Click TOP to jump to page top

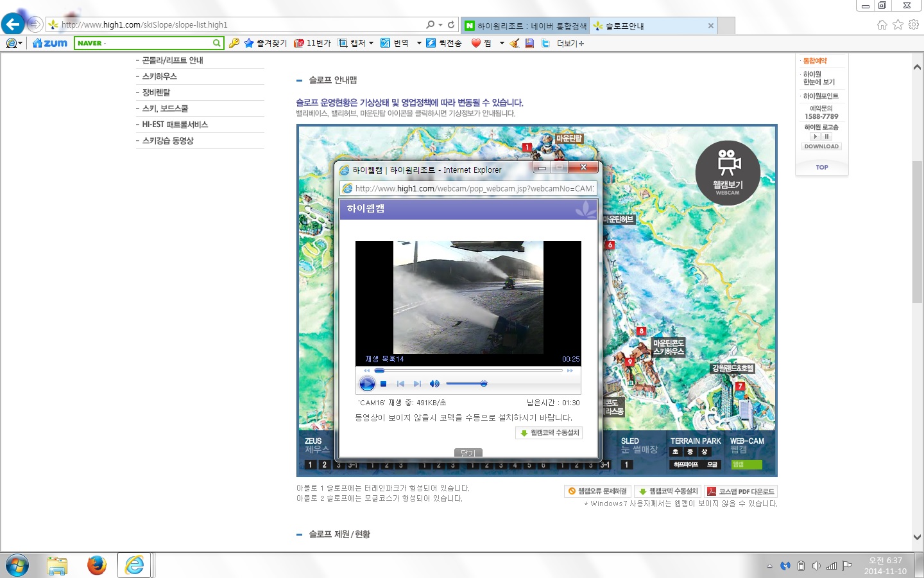tap(822, 167)
